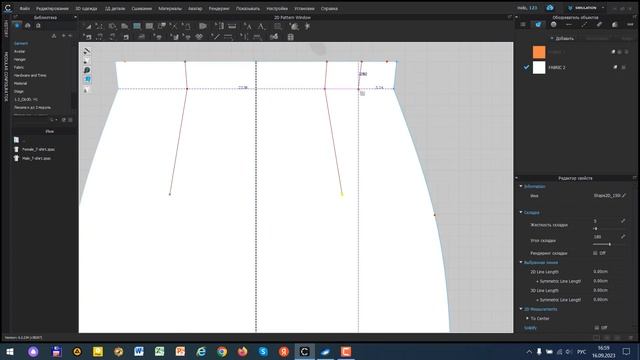640x360 pixels.
Task: Open the Материалы menu
Action: (x=170, y=9)
